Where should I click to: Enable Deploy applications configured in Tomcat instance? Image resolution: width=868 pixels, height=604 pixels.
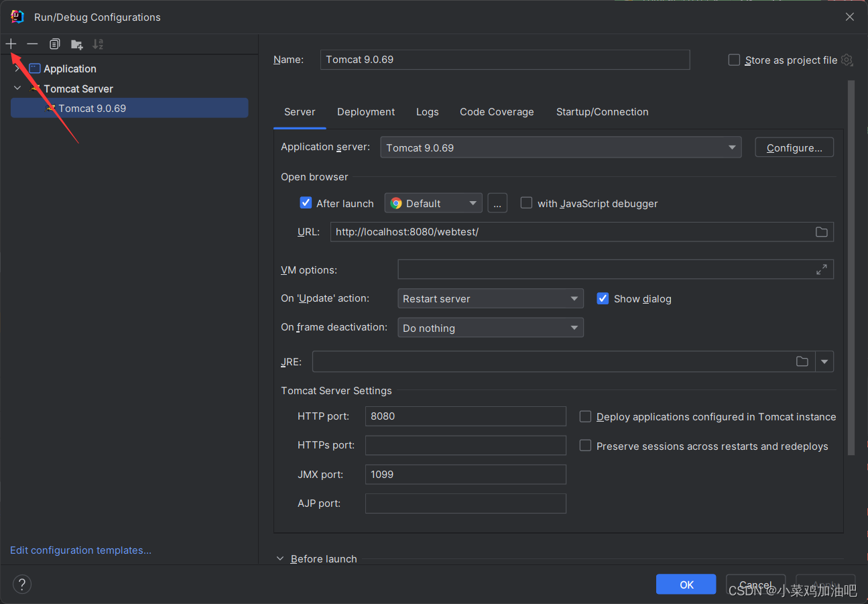[585, 416]
